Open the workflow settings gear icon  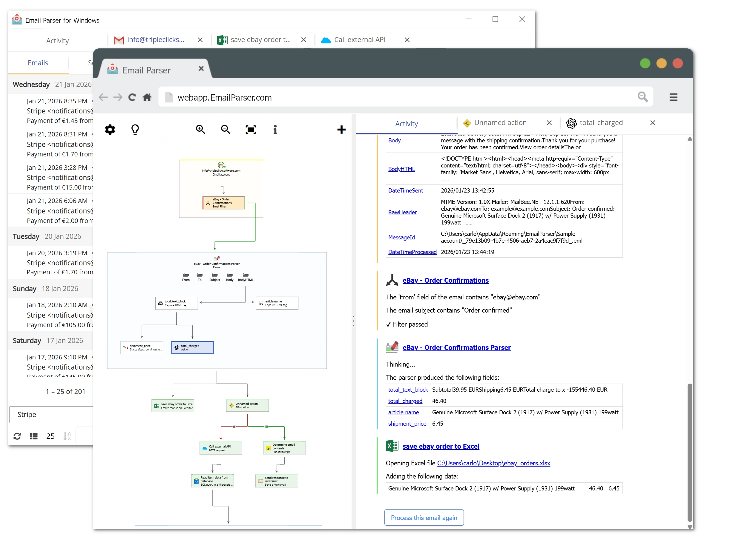(110, 129)
